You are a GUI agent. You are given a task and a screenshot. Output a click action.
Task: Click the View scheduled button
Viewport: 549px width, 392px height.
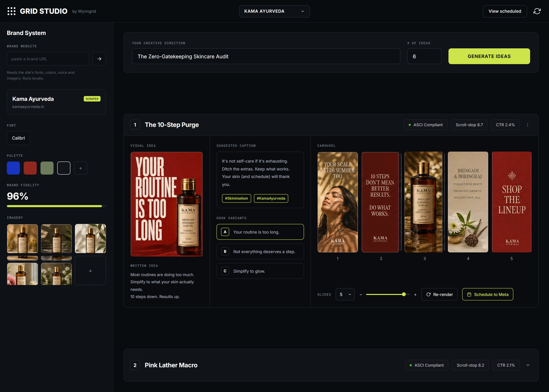[x=505, y=11]
